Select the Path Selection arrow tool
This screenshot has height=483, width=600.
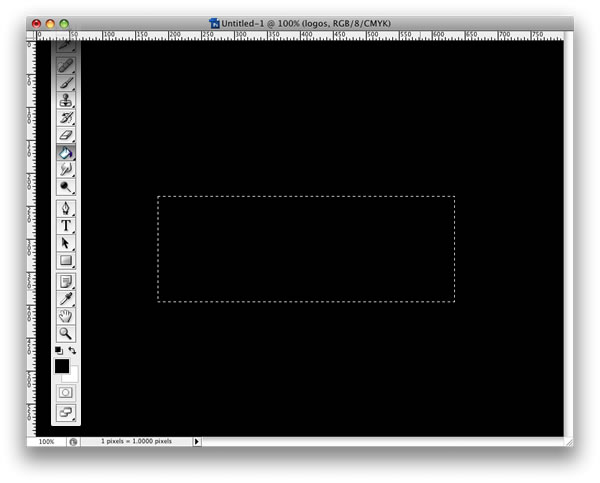pyautogui.click(x=66, y=243)
